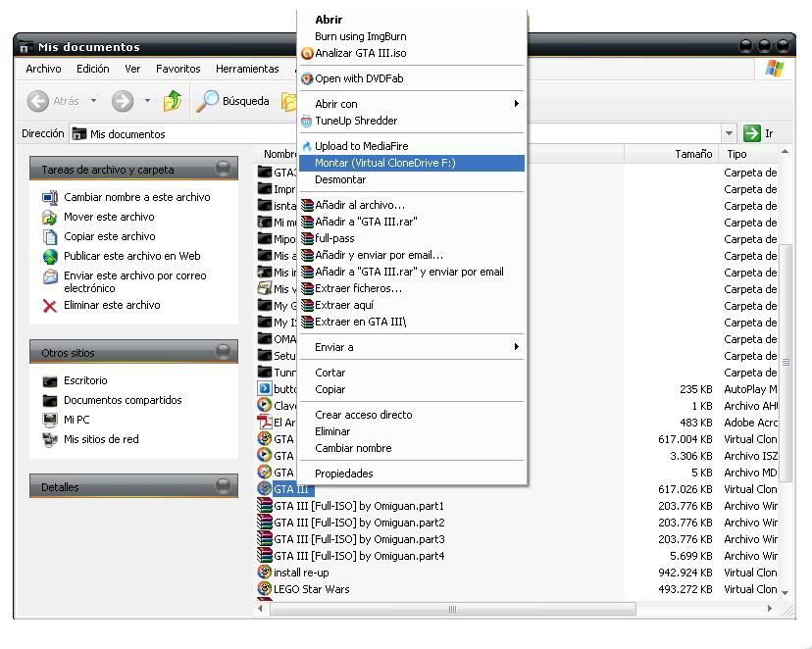Click the vertical scrollbar down arrow
Image resolution: width=812 pixels, height=649 pixels.
(x=786, y=592)
